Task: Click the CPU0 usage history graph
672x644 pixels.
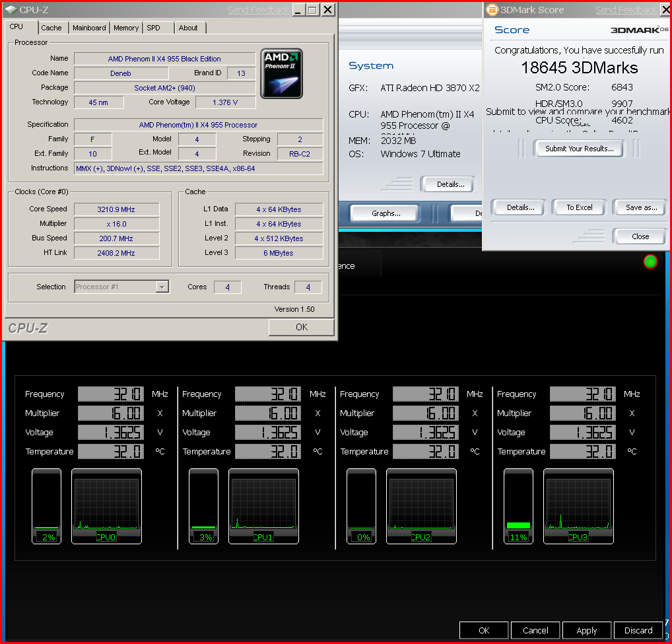Action: [106, 507]
